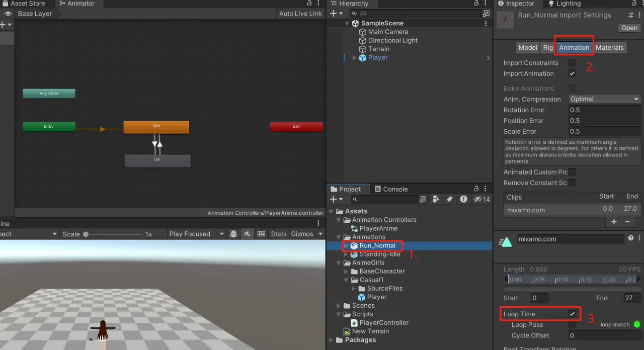Add clip with plus button

click(614, 222)
